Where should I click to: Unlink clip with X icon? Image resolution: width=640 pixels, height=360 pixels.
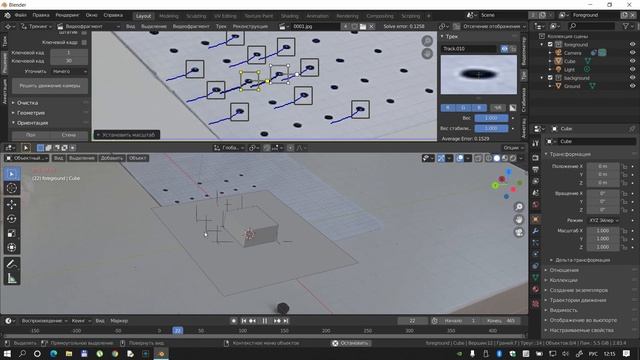[371, 26]
